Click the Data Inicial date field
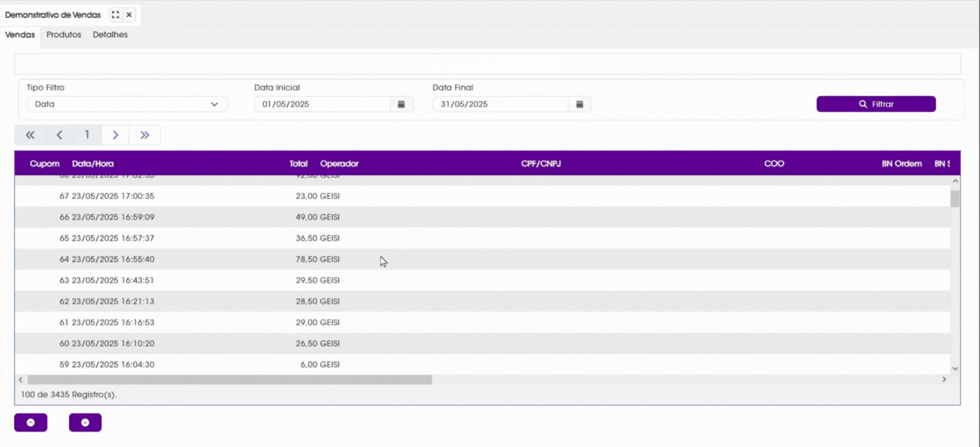The image size is (980, 447). (x=322, y=104)
